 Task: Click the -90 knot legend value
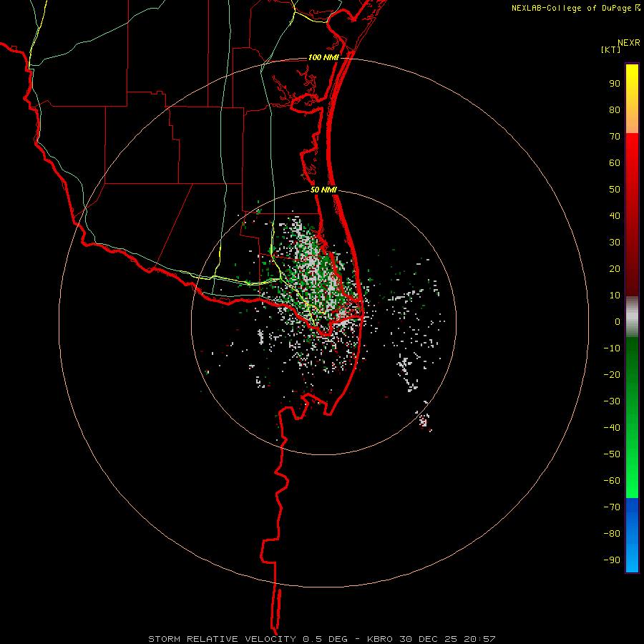click(612, 560)
